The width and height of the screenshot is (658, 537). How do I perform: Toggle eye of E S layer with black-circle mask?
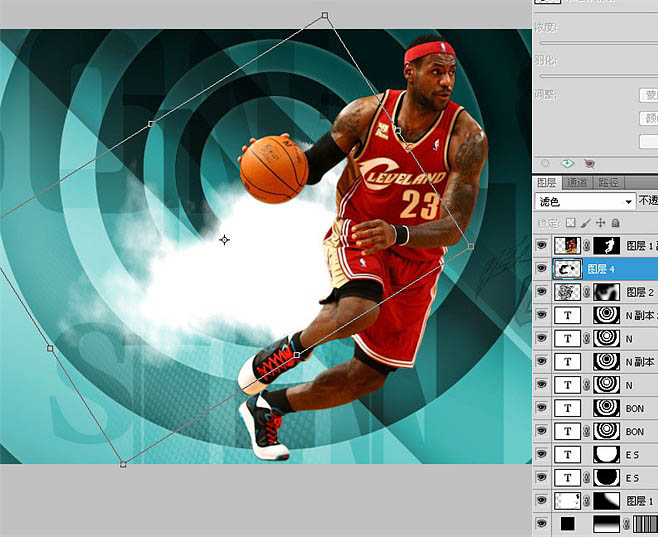542,477
